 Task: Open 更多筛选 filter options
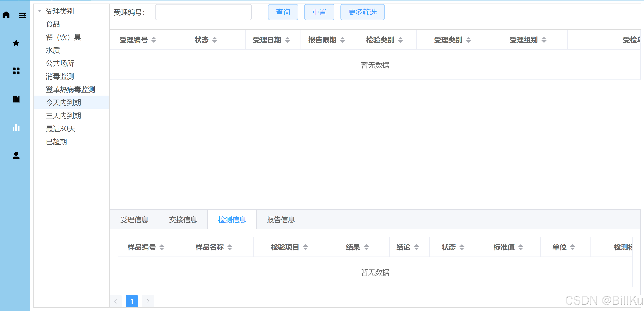362,12
